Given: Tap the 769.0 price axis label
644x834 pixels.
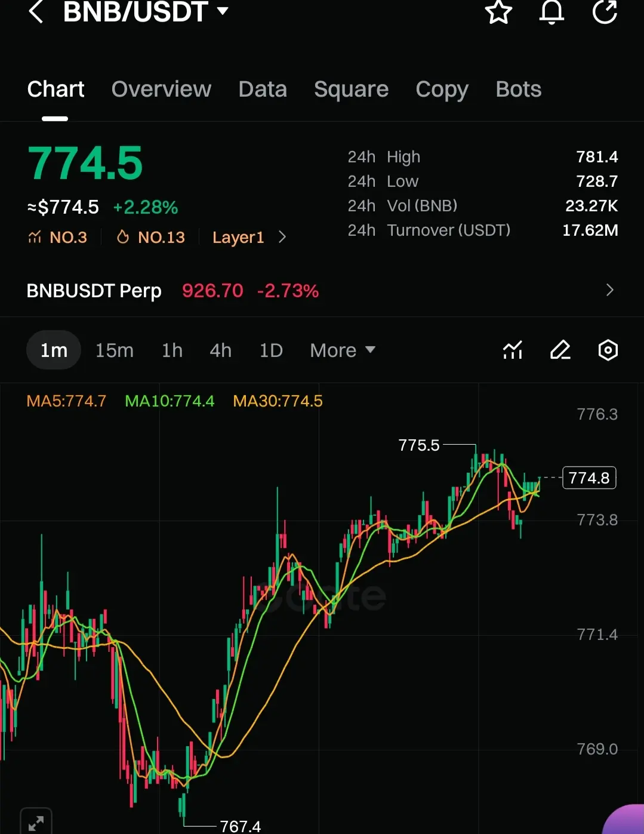Looking at the screenshot, I should (x=597, y=749).
